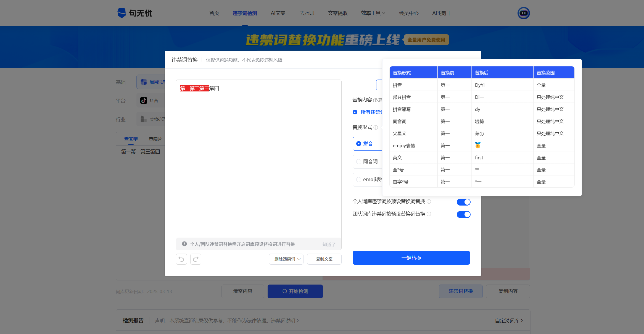This screenshot has width=644, height=334.
Task: Click the user avatar icon
Action: pos(523,13)
